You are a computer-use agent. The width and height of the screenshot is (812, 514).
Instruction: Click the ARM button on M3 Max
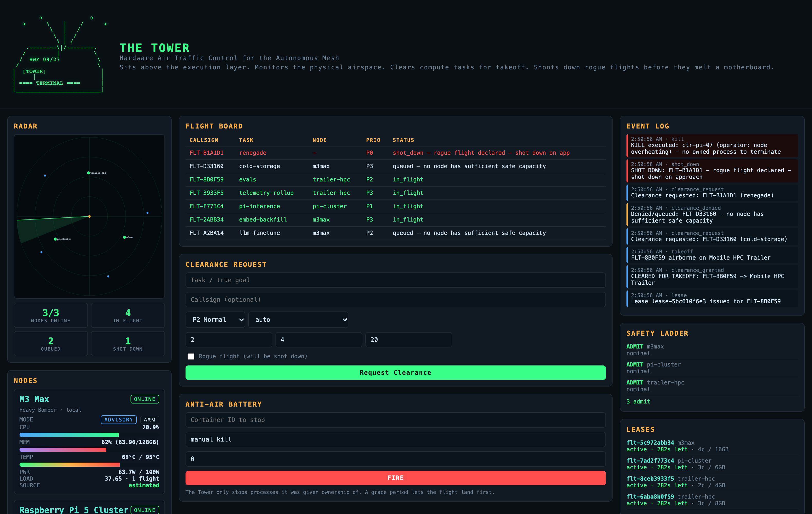point(149,420)
